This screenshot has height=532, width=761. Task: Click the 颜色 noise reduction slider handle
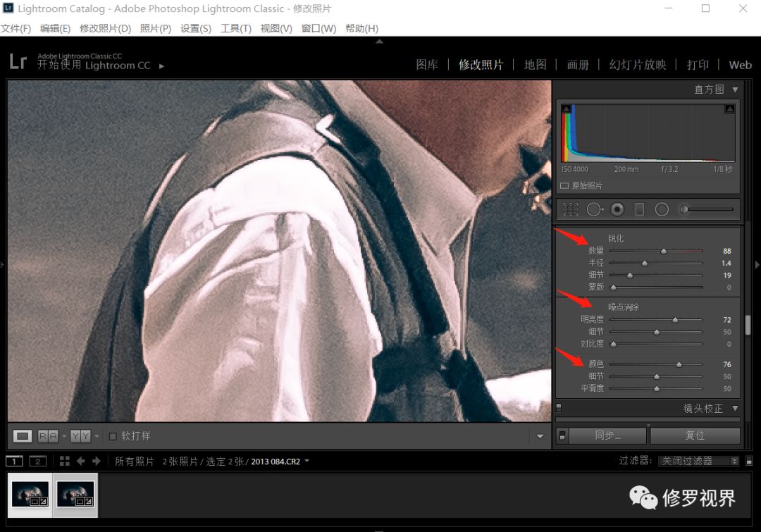coord(679,364)
